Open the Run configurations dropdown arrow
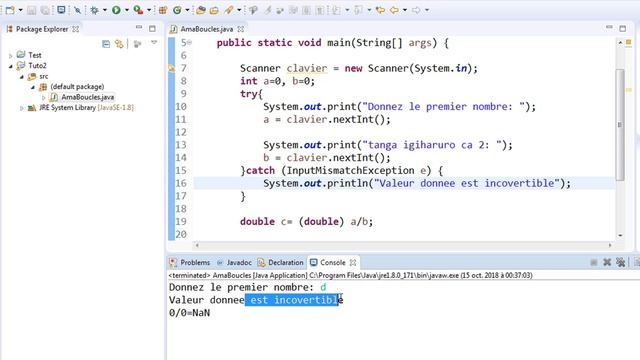 (x=127, y=10)
